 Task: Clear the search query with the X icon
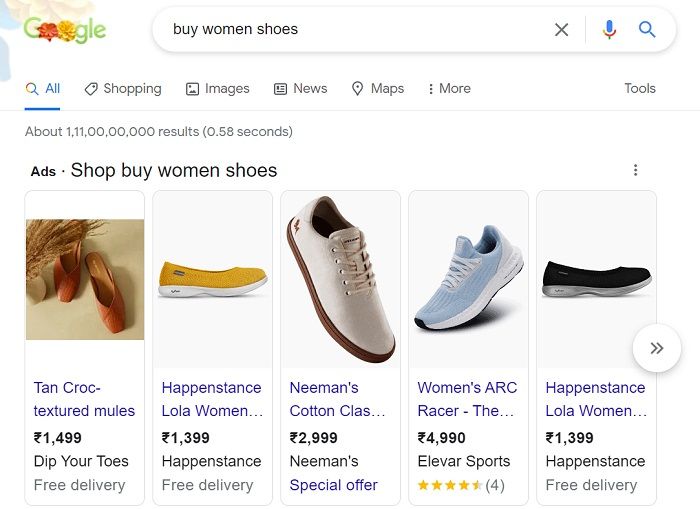click(x=561, y=30)
